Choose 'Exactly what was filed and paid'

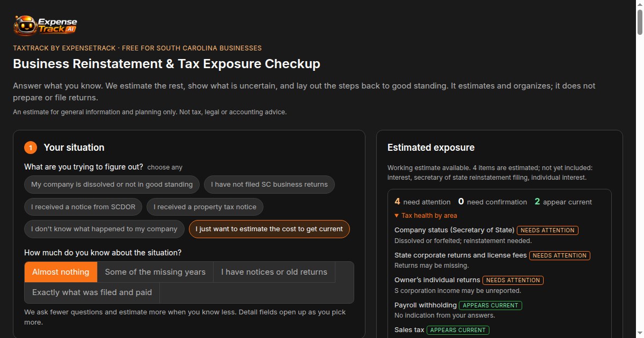(x=92, y=292)
